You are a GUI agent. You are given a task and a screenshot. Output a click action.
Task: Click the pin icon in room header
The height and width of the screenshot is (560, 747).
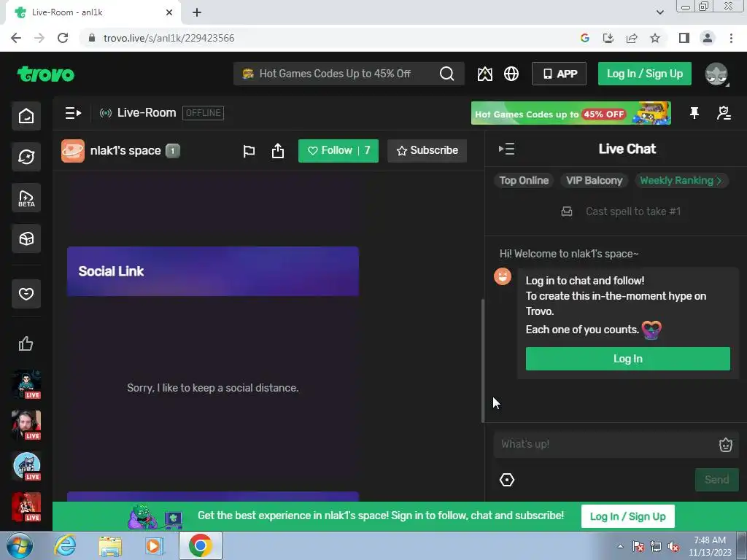(694, 113)
